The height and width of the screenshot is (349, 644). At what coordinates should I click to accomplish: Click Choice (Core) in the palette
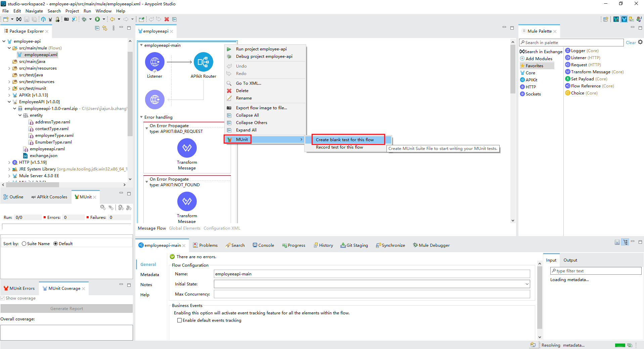581,93
